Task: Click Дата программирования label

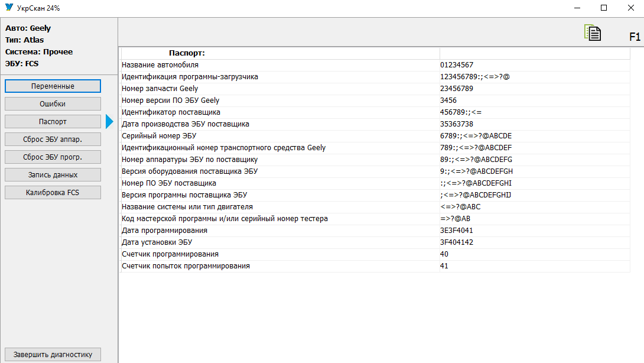Action: pos(164,231)
